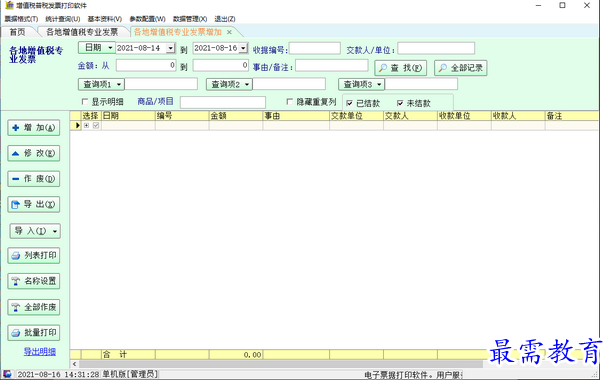Click the status bar icon at bottom left
Image resolution: width=611 pixels, height=383 pixels.
[x=7, y=374]
